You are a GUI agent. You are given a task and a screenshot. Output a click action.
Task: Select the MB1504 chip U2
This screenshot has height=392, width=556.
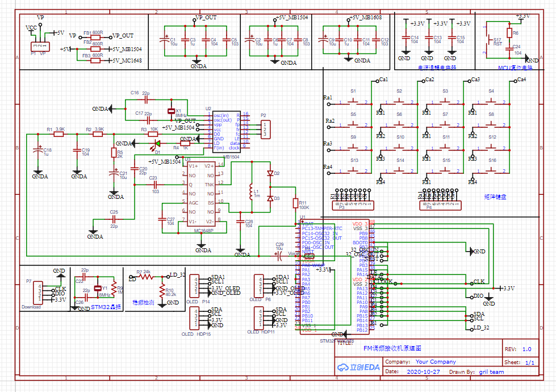225,131
